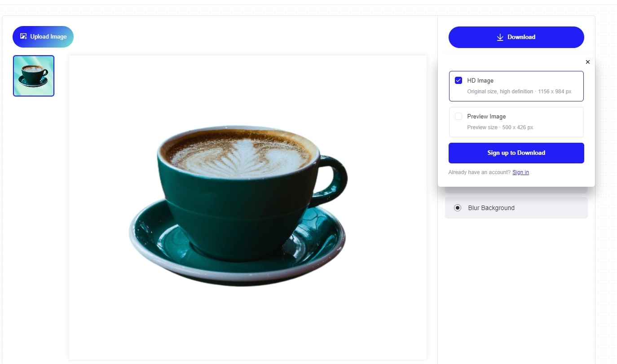Check the Preview Image checkbox
Screen dimensions: 617x364
pos(458,116)
